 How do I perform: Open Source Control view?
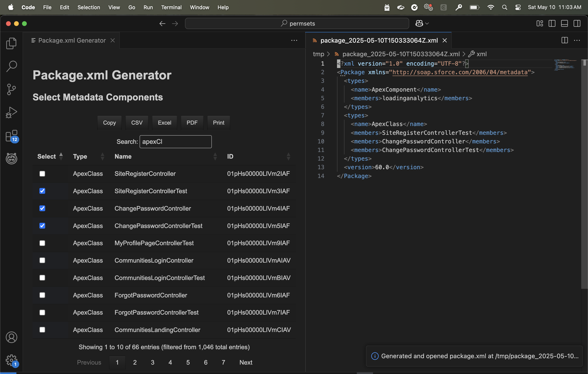coord(11,89)
